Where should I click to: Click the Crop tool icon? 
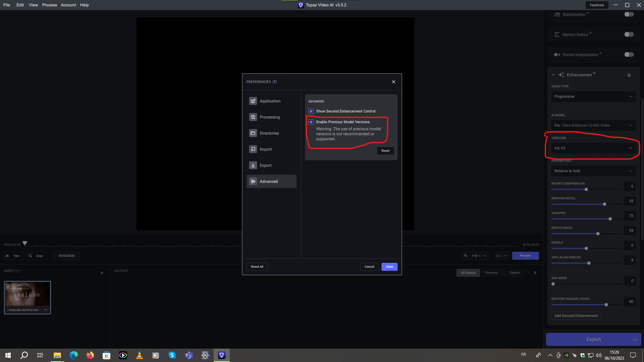30,256
